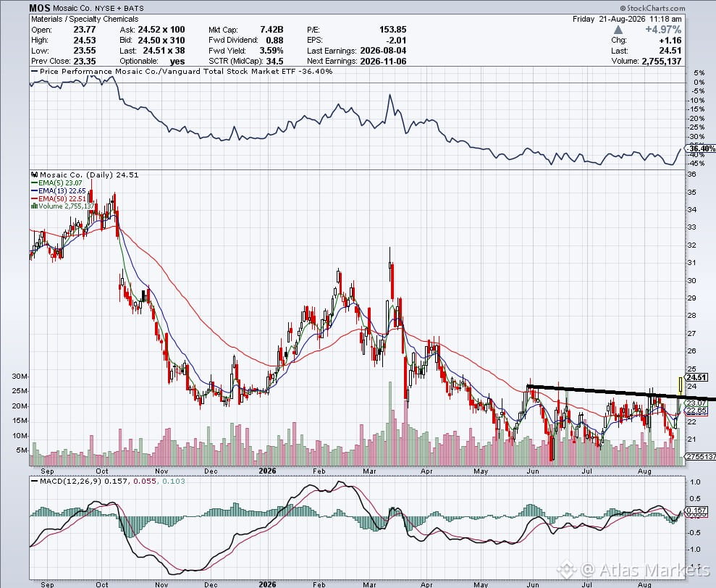The width and height of the screenshot is (716, 588).
Task: Click the StockCharts.com copyright label
Action: point(653,8)
